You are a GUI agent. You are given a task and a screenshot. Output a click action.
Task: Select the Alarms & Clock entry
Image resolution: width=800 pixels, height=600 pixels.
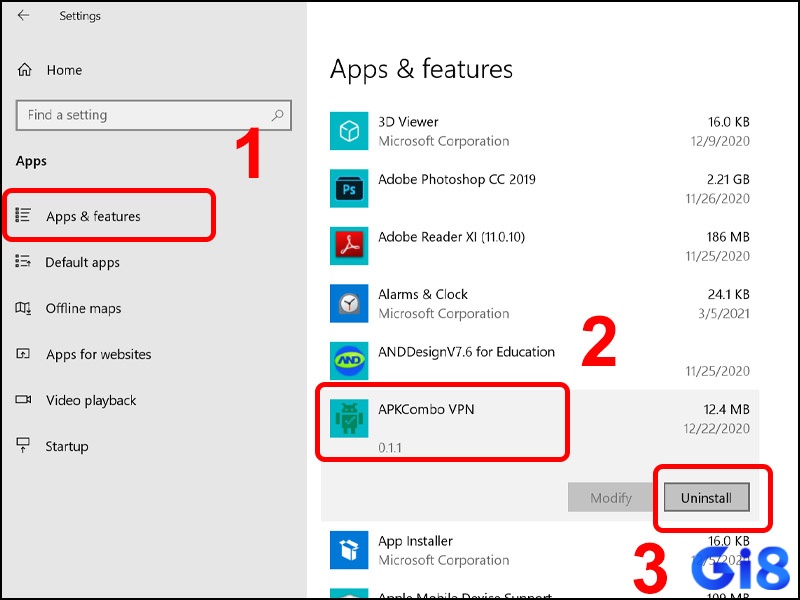tap(423, 294)
